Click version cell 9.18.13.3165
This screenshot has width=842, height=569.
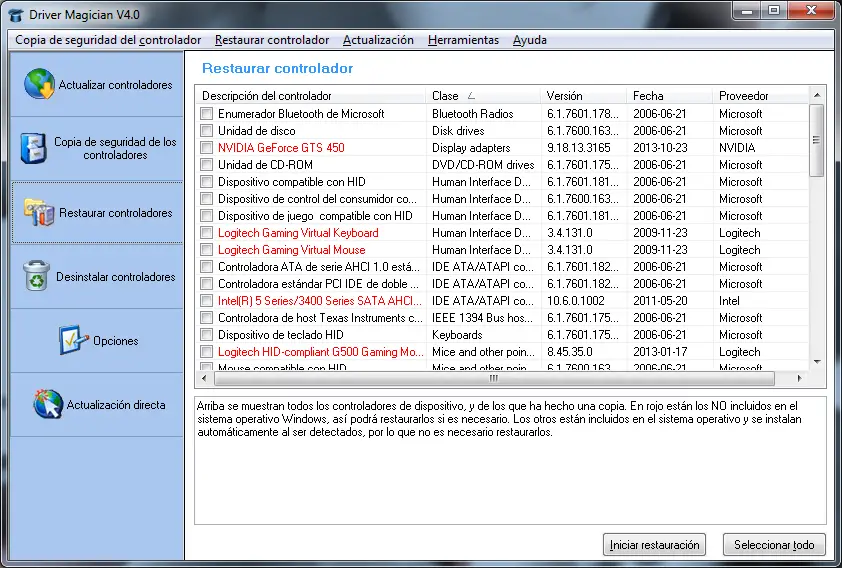point(579,148)
